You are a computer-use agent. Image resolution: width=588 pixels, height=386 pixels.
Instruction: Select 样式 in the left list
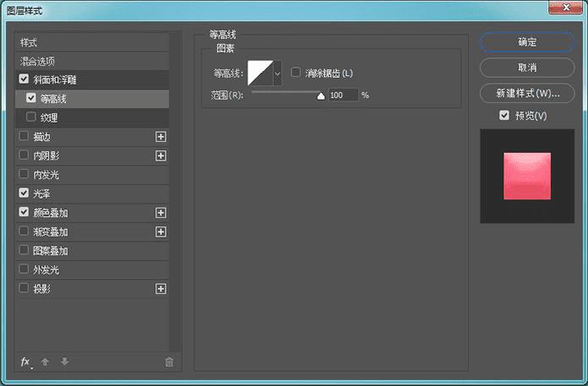92,42
